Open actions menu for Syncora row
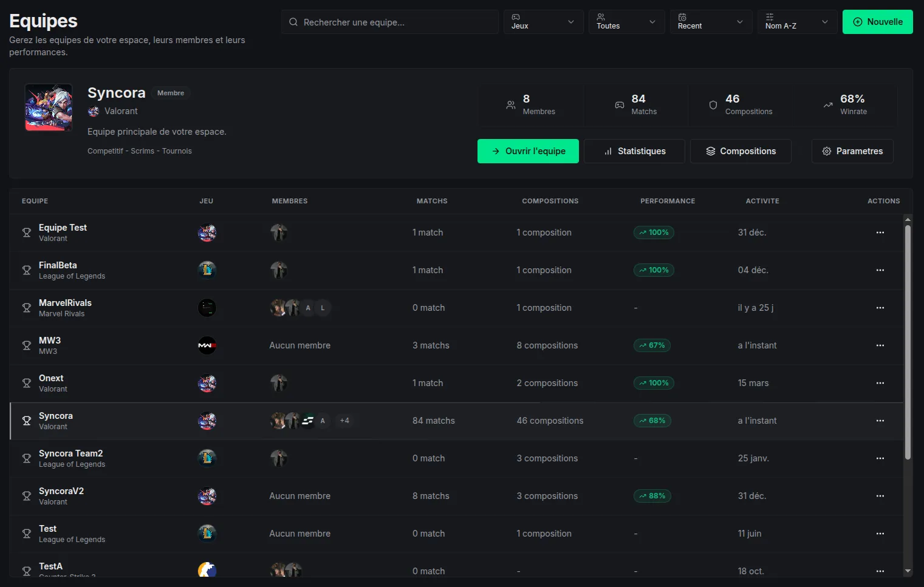The width and height of the screenshot is (924, 587). pos(880,421)
